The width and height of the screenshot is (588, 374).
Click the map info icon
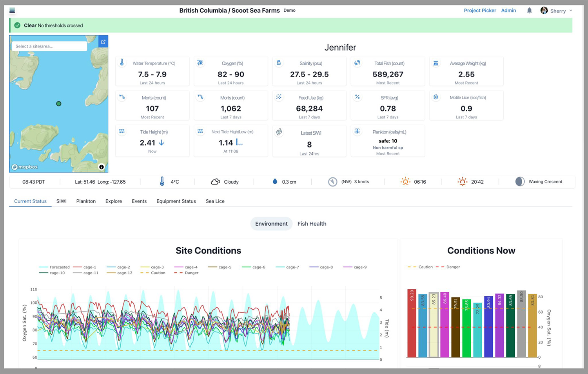coord(102,167)
